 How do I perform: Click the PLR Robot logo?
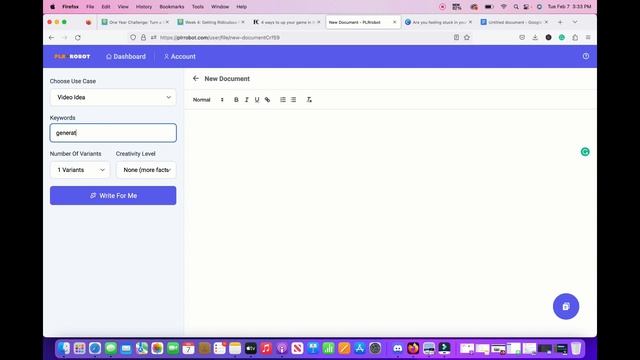coord(72,56)
